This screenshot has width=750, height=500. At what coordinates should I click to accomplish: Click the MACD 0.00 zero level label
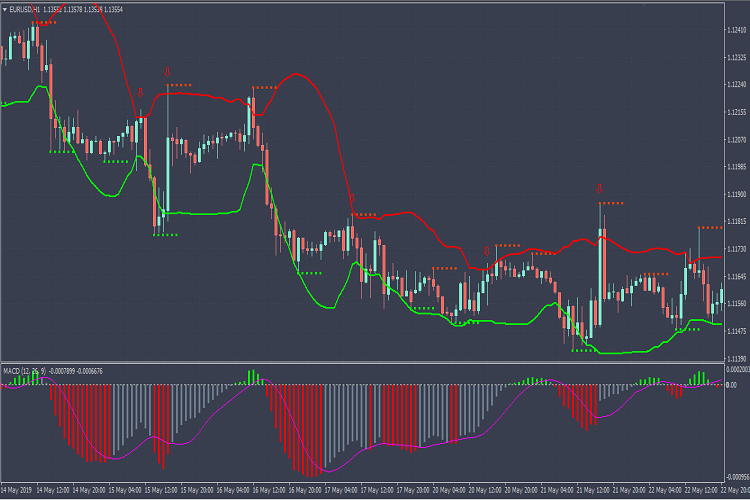(x=731, y=385)
